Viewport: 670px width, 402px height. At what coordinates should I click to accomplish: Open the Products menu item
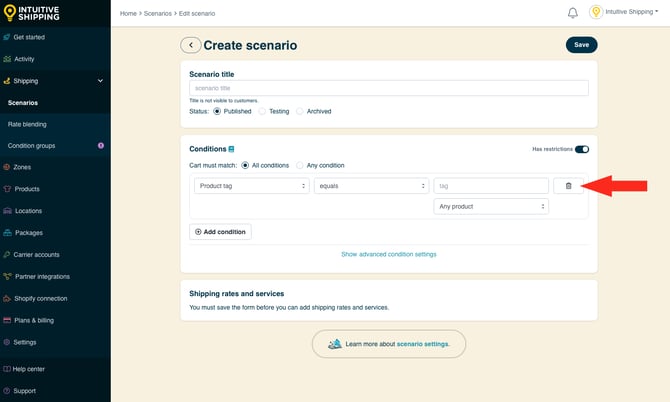(x=27, y=189)
